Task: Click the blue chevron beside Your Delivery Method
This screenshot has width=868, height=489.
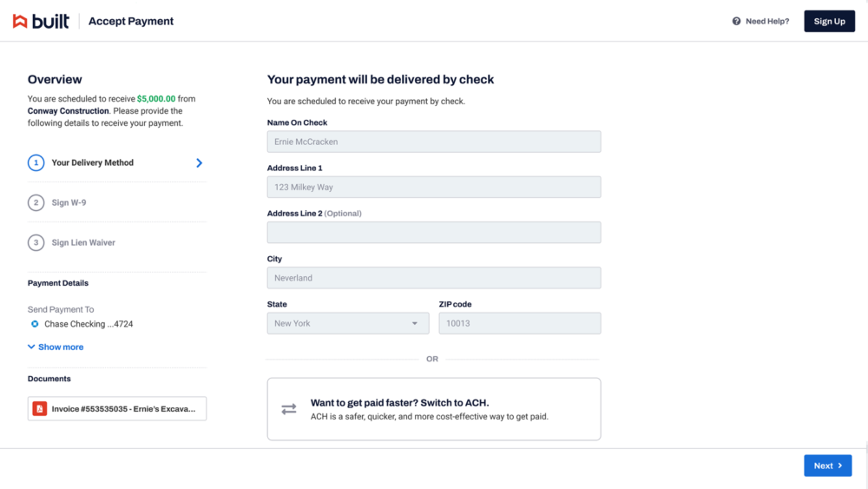Action: (x=199, y=162)
